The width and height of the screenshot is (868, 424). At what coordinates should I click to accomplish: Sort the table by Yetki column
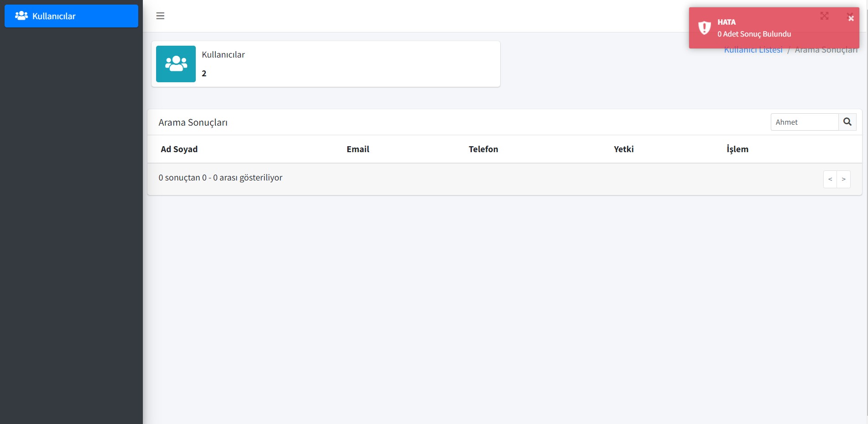(x=623, y=149)
